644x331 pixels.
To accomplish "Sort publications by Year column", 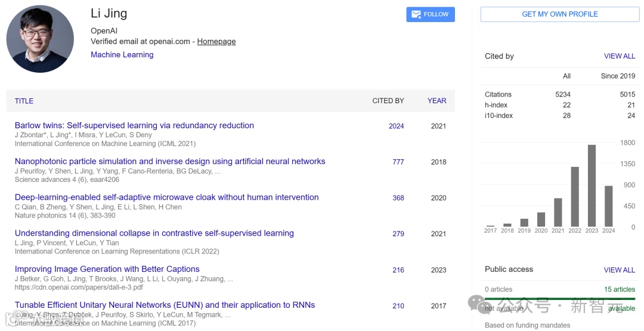I will tap(436, 101).
